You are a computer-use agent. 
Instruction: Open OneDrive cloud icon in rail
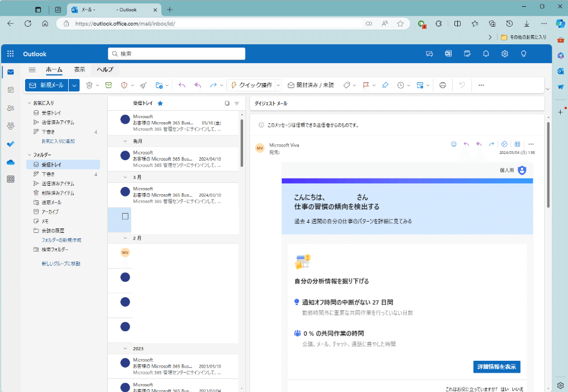(10, 162)
